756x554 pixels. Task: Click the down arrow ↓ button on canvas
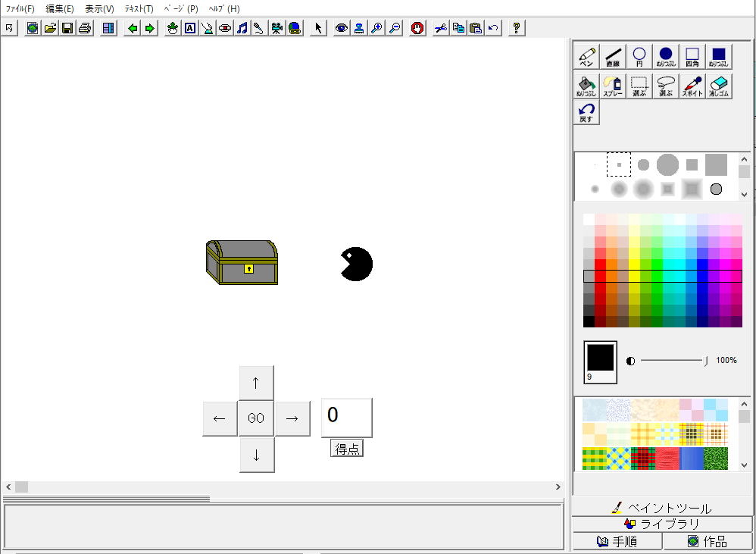(257, 455)
